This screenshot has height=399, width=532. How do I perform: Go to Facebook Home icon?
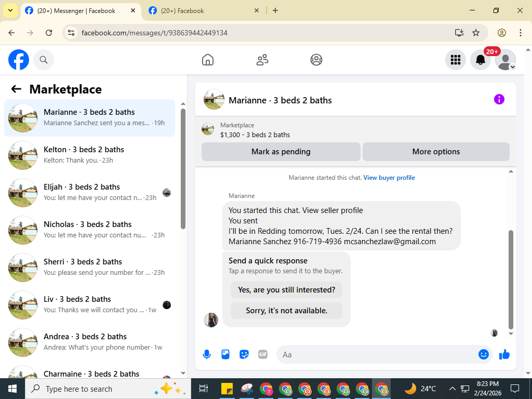point(208,60)
